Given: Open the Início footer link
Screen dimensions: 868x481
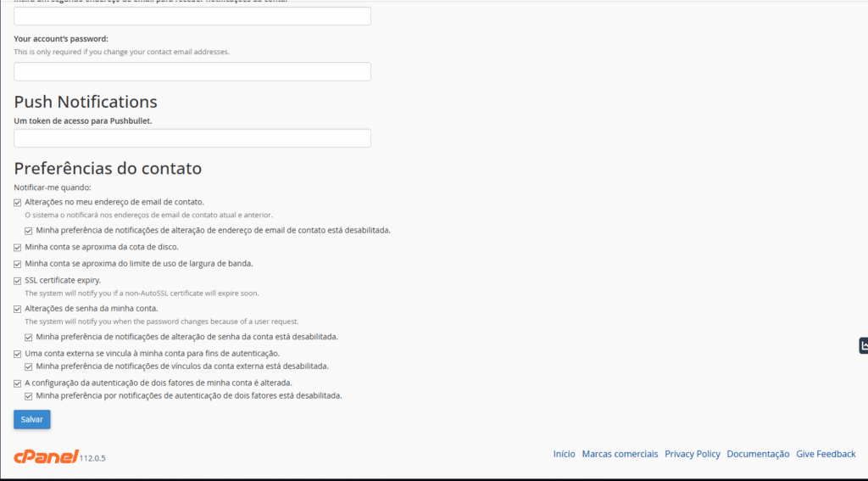Looking at the screenshot, I should pos(564,454).
